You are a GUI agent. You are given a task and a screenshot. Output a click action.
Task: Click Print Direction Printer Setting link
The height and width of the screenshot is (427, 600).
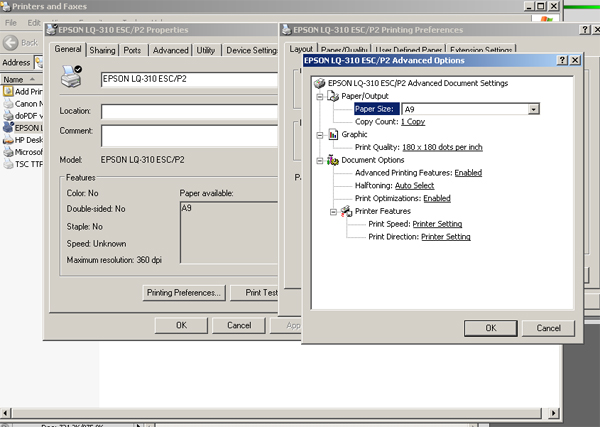[x=446, y=237]
